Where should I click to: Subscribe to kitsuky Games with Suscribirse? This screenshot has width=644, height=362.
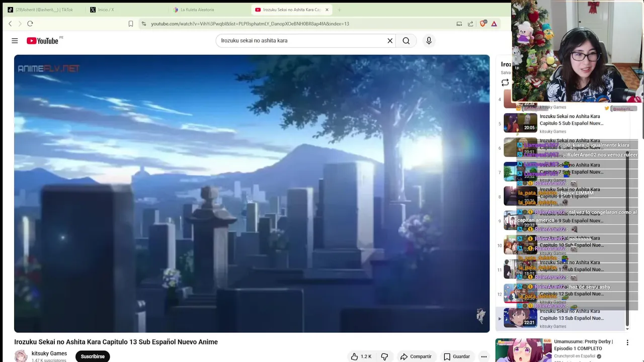93,356
